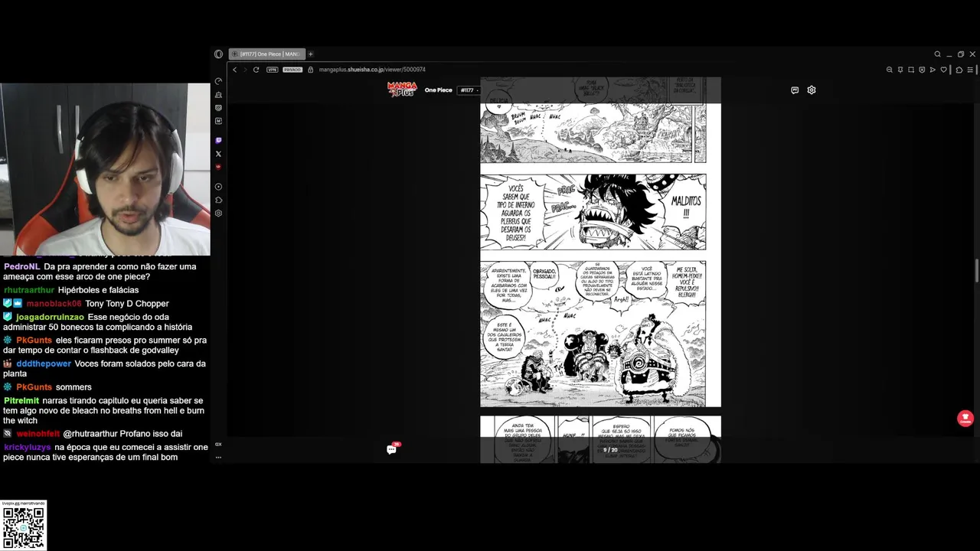Click rhutraarthur username in chat
The height and width of the screenshot is (551, 980).
[x=29, y=290]
